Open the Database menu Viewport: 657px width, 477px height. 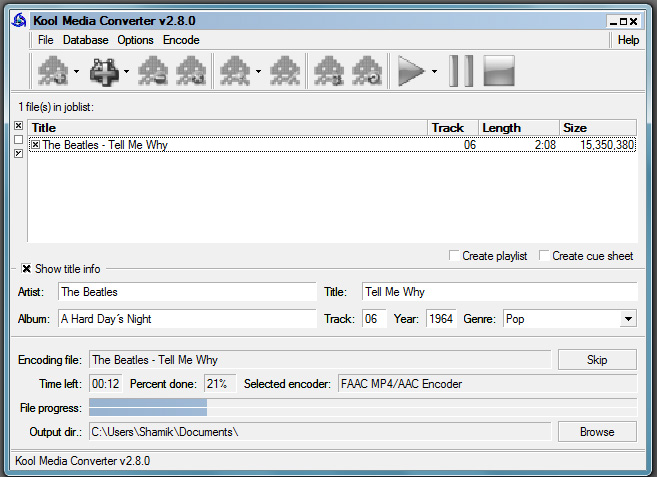85,40
